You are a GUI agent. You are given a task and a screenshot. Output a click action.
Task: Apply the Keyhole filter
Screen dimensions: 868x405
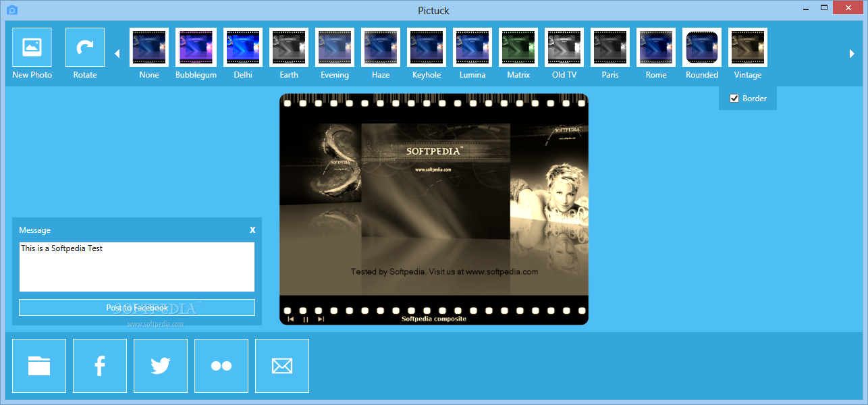pos(427,47)
